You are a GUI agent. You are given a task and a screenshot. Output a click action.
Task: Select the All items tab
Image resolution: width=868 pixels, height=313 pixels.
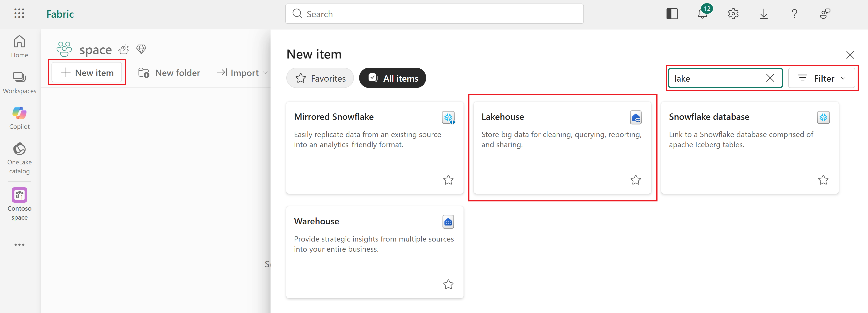pos(393,78)
